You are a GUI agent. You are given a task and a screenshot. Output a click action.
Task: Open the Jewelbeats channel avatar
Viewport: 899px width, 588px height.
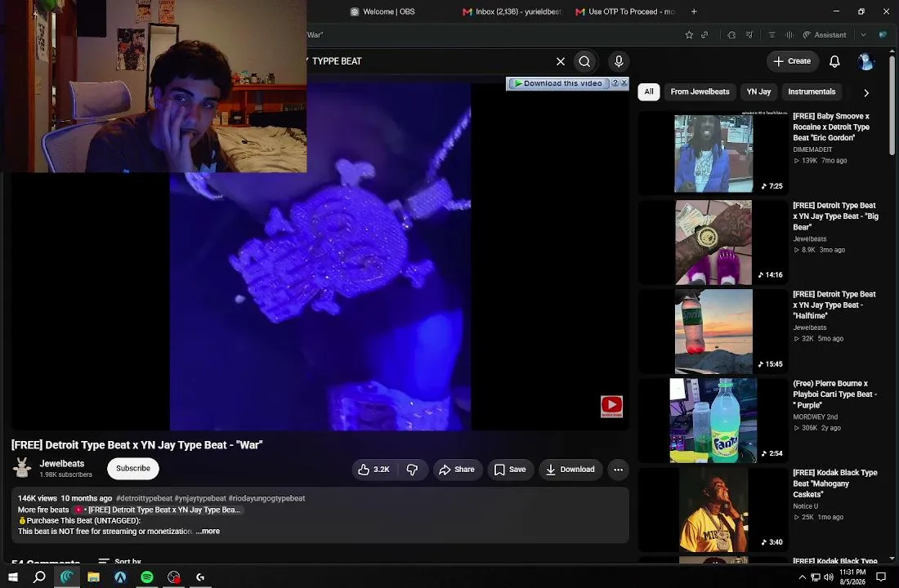[x=22, y=468]
